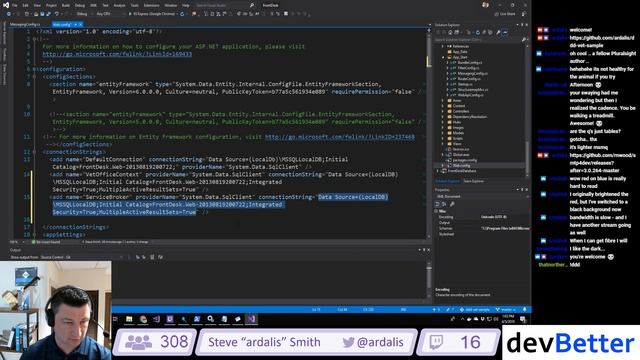This screenshot has width=640, height=360.
Task: Open the run target dropdown arrow
Action: click(x=178, y=14)
